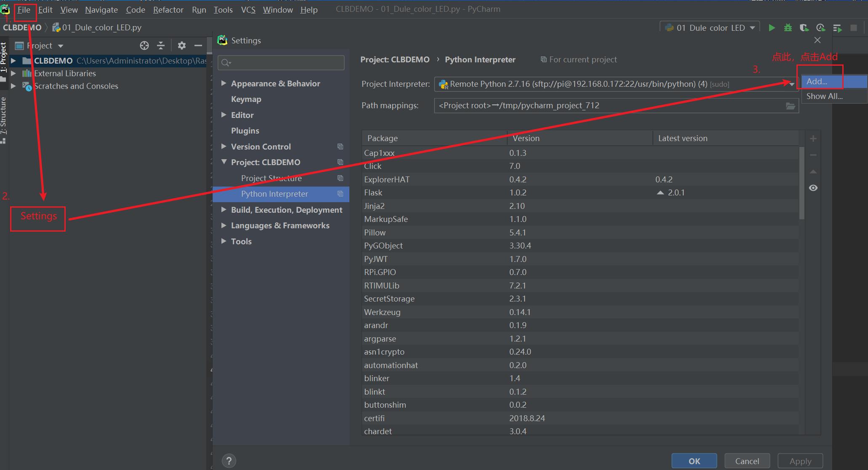Select the RPi.GPIO package row

pos(580,272)
